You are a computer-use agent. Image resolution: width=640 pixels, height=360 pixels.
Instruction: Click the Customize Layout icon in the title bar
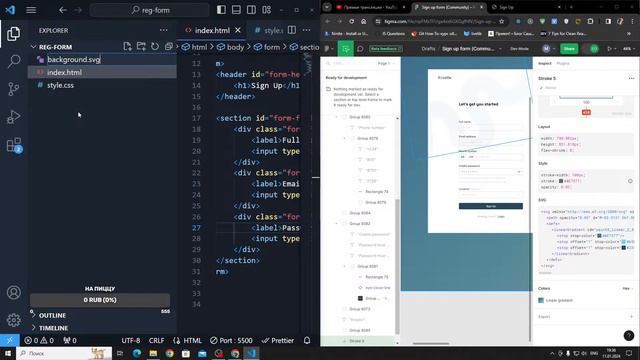[267, 10]
